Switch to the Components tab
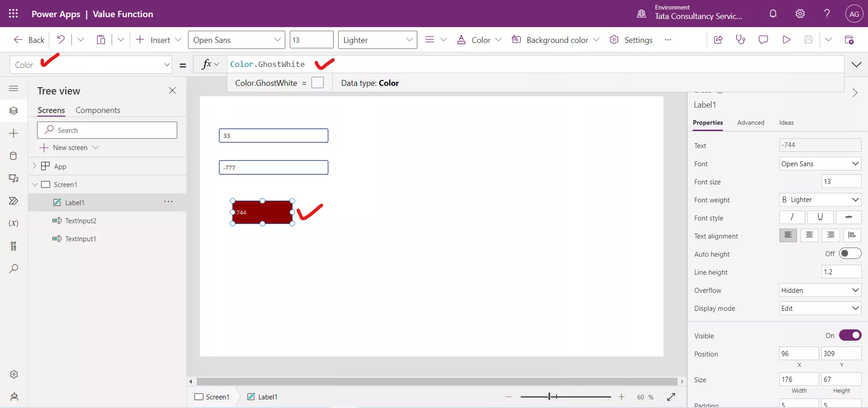868x408 pixels. [x=98, y=110]
